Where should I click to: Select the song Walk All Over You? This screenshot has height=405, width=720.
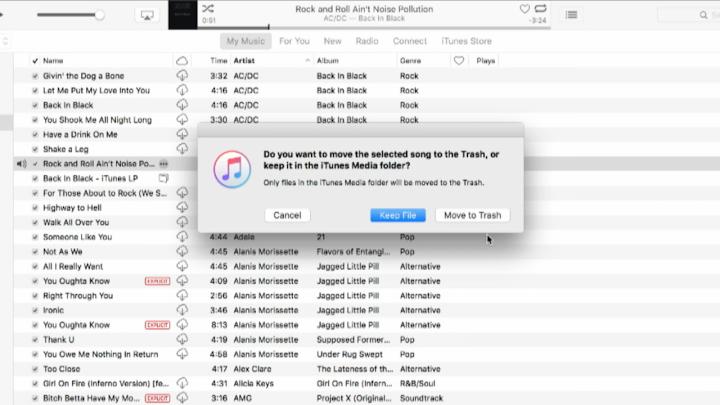point(76,222)
